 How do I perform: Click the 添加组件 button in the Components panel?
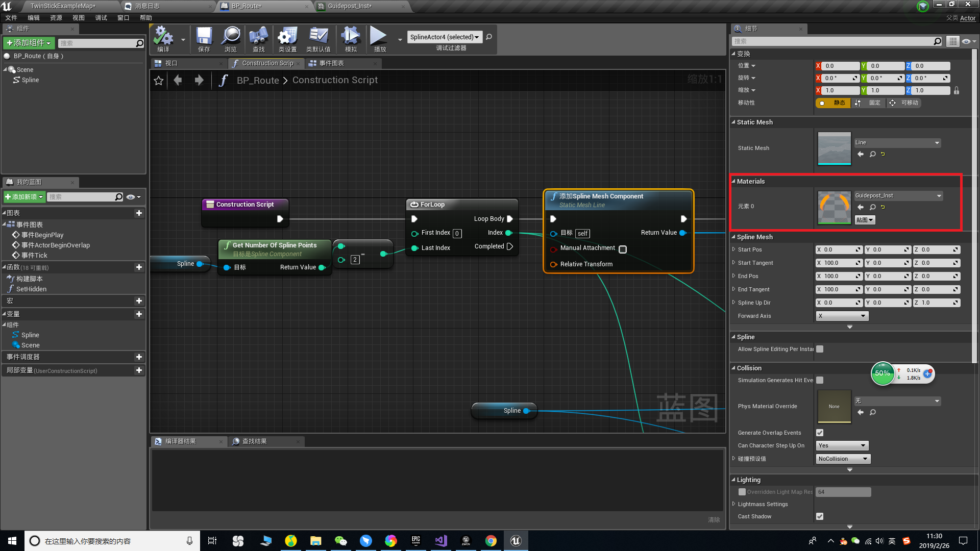(29, 43)
